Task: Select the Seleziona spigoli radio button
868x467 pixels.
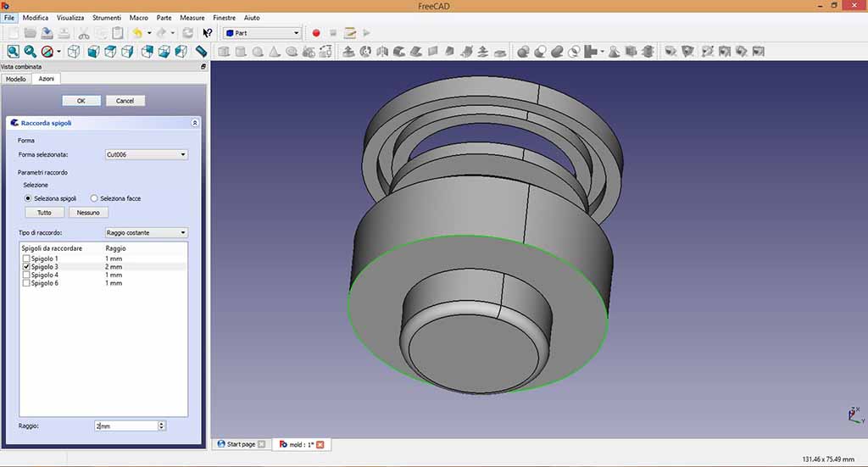Action: click(x=28, y=198)
